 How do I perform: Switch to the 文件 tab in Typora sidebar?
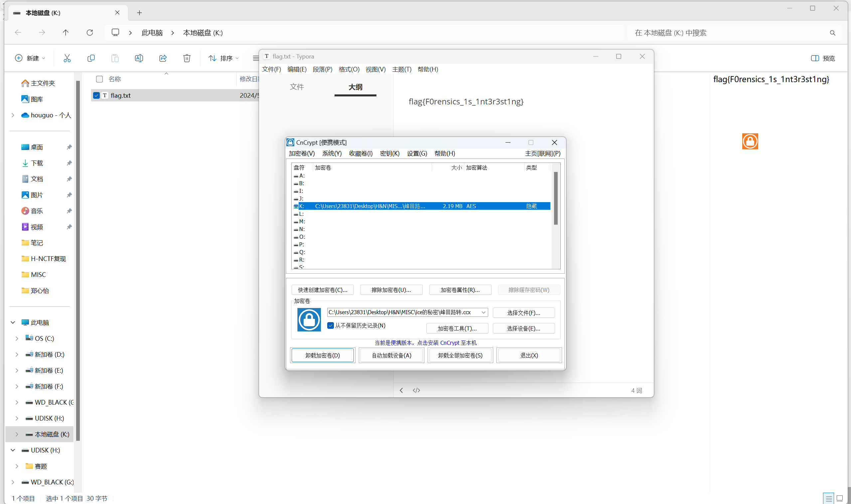[297, 87]
